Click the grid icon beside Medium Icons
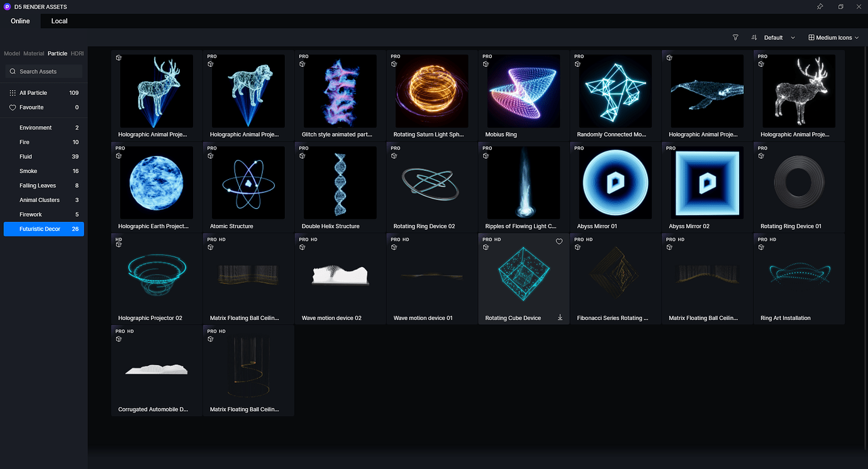The width and height of the screenshot is (868, 469). pos(811,37)
